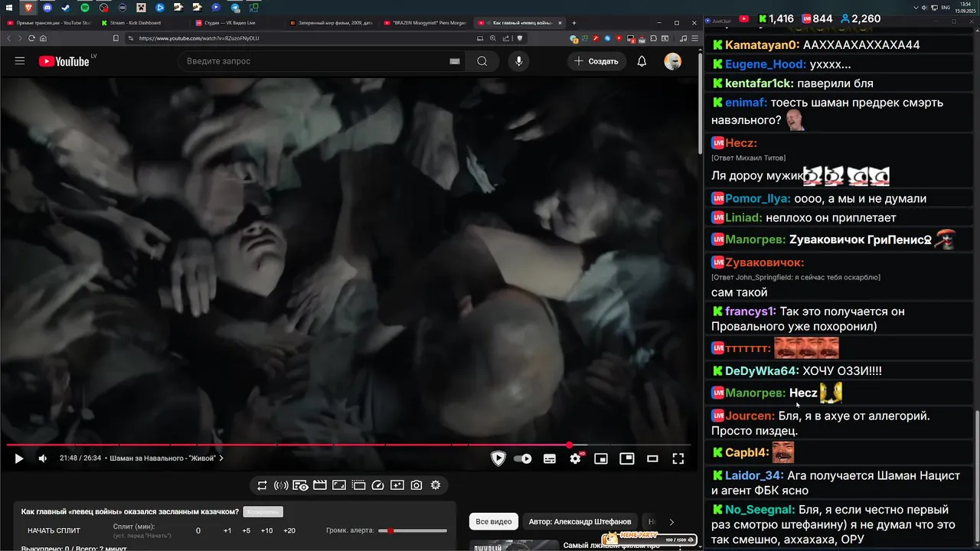
Task: Toggle subtitles in the player
Action: coord(550,458)
